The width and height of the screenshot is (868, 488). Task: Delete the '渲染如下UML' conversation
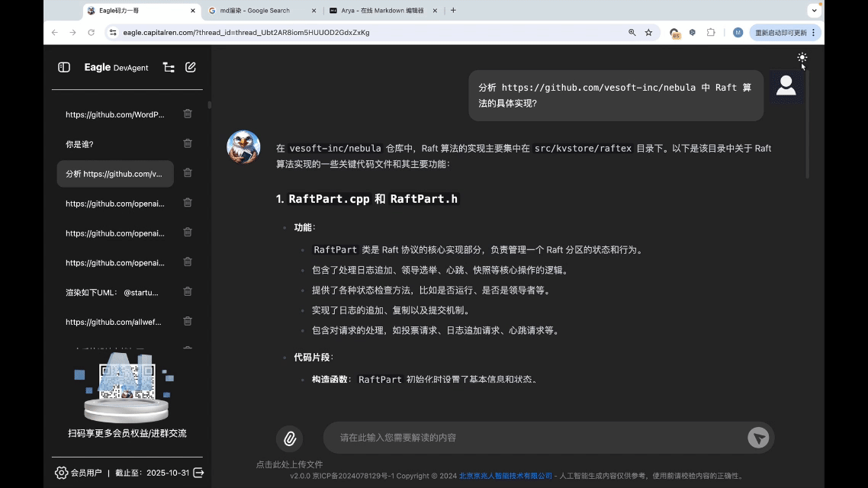point(188,291)
